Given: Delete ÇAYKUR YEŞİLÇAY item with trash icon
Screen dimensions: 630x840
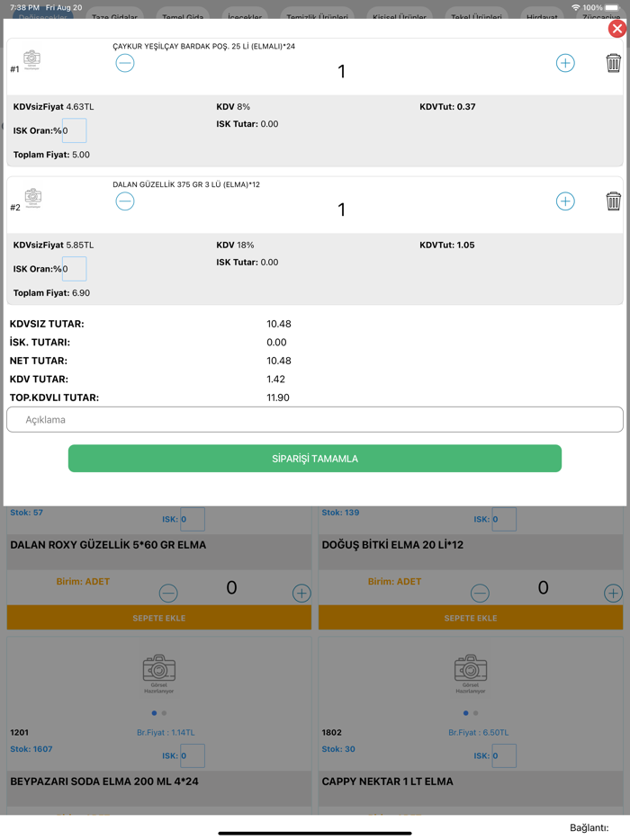Looking at the screenshot, I should [x=614, y=63].
